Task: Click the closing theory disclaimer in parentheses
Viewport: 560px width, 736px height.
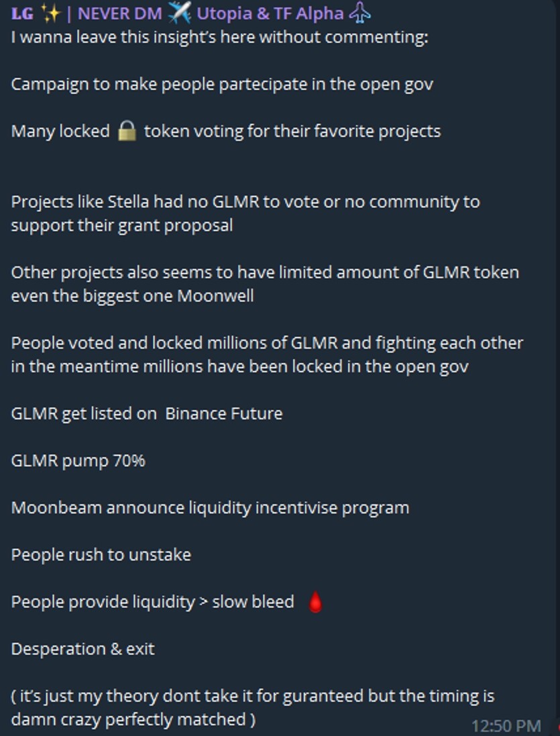Action: [x=253, y=707]
